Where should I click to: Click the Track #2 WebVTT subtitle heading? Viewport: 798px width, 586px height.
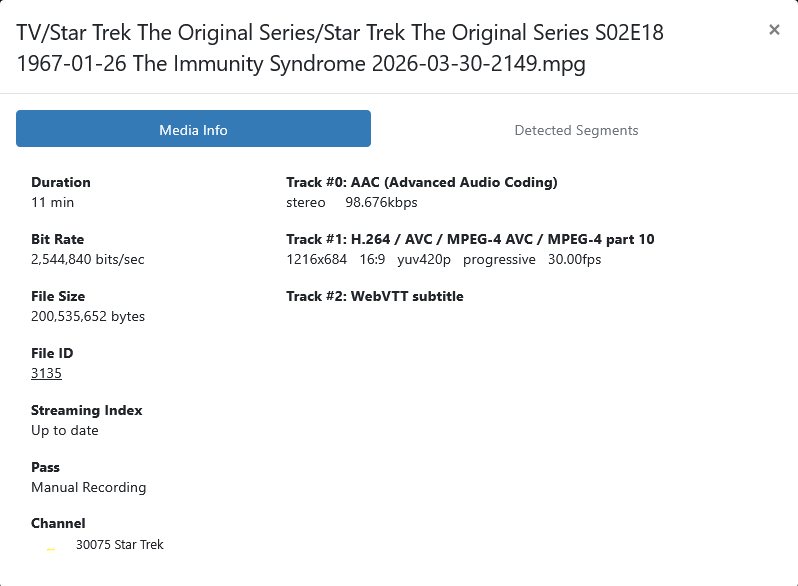tap(374, 296)
